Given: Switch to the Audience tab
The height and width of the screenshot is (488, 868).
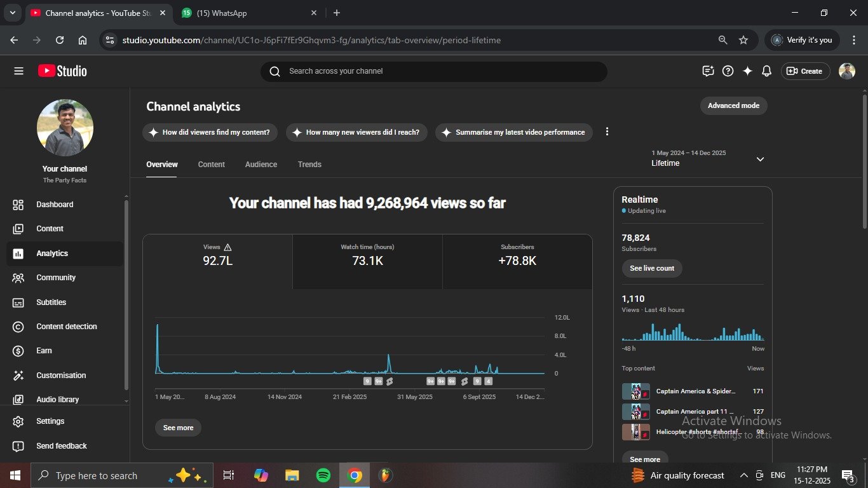Looking at the screenshot, I should 261,165.
